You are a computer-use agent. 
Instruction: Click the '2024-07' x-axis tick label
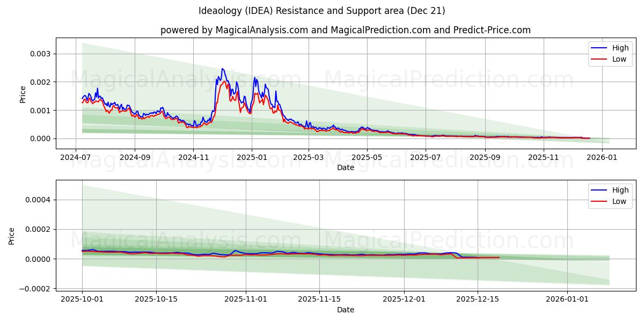76,157
